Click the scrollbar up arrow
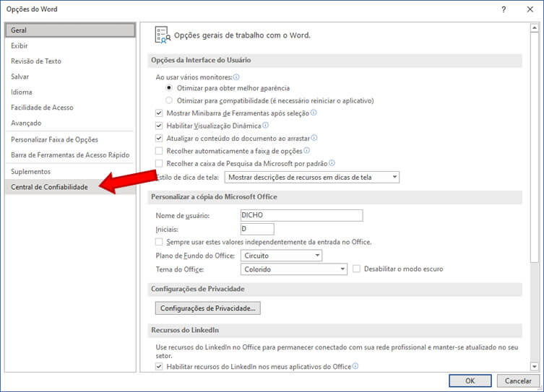The image size is (544, 392). pyautogui.click(x=535, y=28)
